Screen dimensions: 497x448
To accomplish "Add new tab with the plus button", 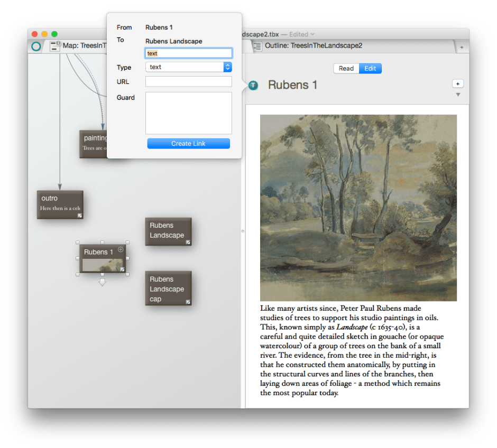I will click(x=461, y=47).
